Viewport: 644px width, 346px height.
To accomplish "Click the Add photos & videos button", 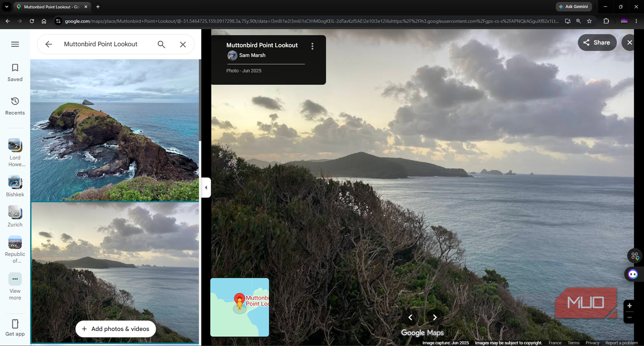I will tap(115, 329).
